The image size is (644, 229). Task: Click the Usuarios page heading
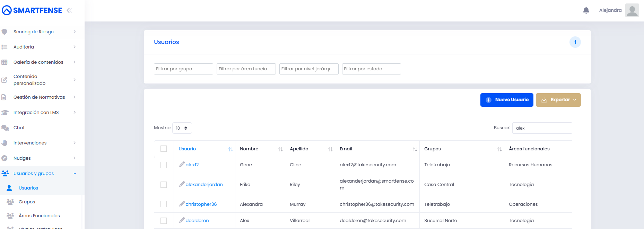click(x=166, y=42)
